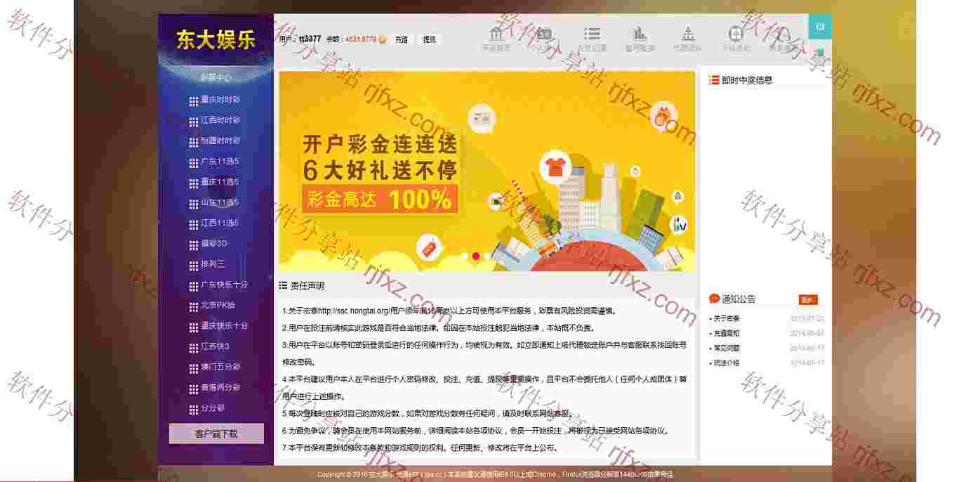Click the 提现 withdraw button

pyautogui.click(x=429, y=40)
